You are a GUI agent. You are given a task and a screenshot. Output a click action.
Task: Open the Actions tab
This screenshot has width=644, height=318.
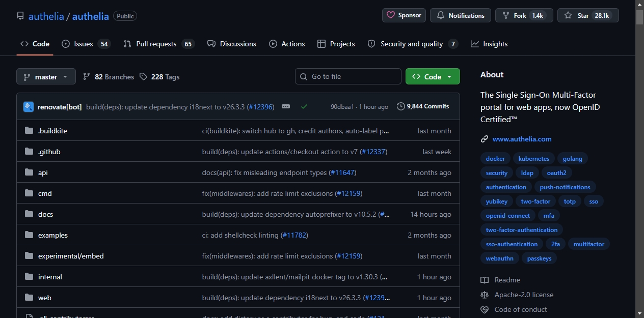point(287,44)
